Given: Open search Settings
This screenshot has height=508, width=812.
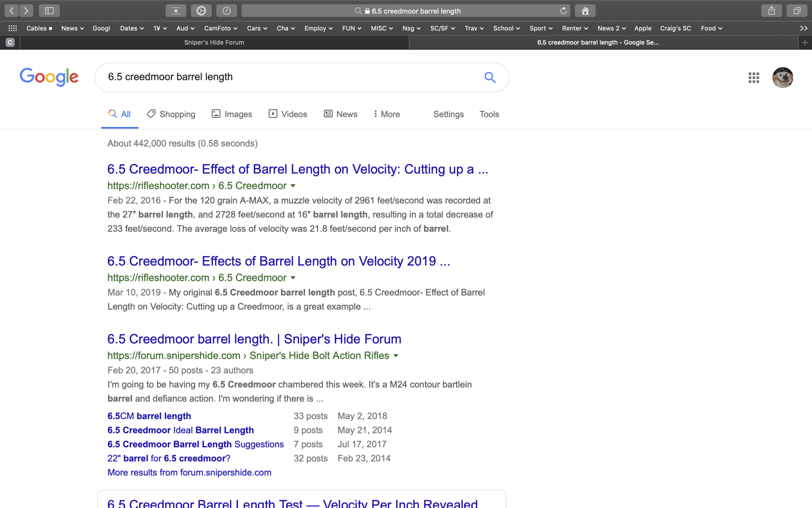Looking at the screenshot, I should [x=448, y=114].
